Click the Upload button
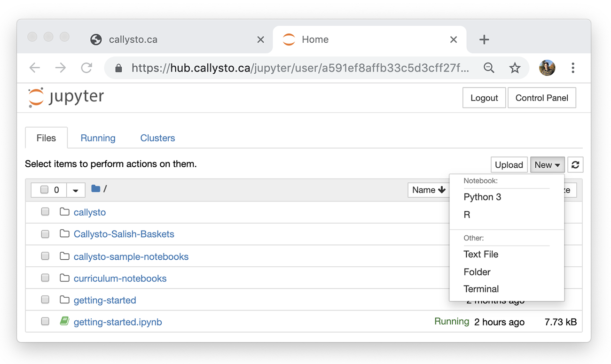 [x=509, y=165]
